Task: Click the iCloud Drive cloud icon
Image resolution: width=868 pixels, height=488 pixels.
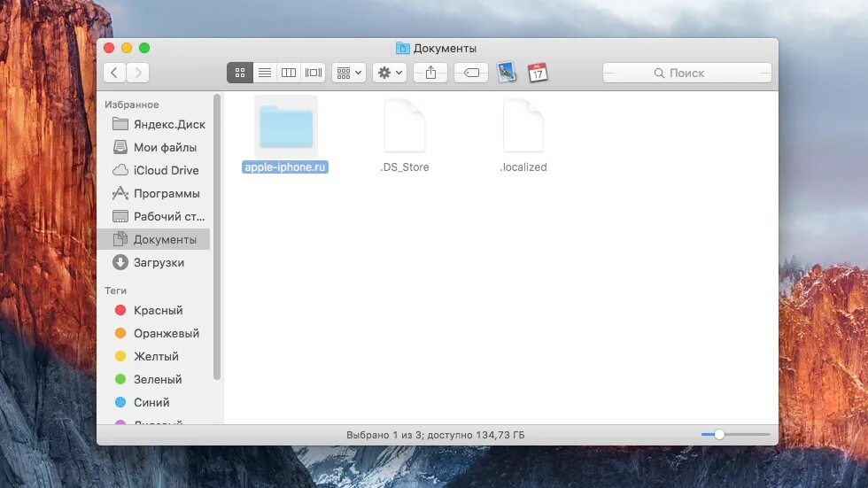Action: (120, 170)
